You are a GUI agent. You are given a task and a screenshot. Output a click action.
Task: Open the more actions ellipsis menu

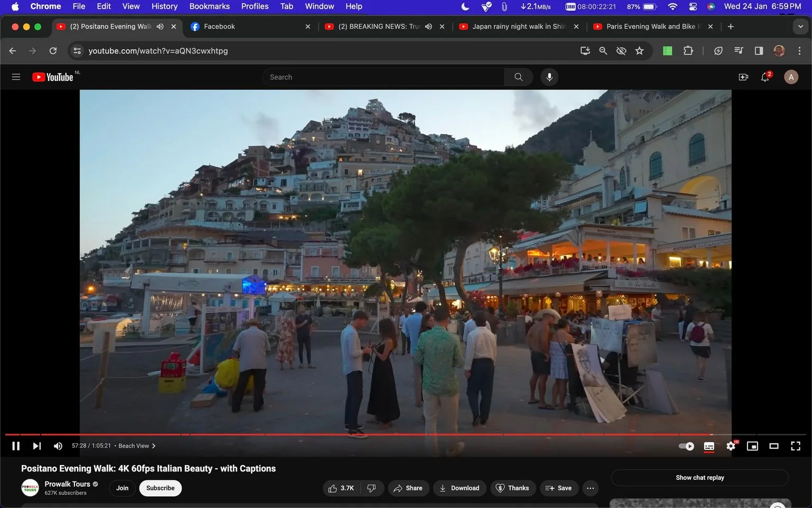click(x=590, y=488)
